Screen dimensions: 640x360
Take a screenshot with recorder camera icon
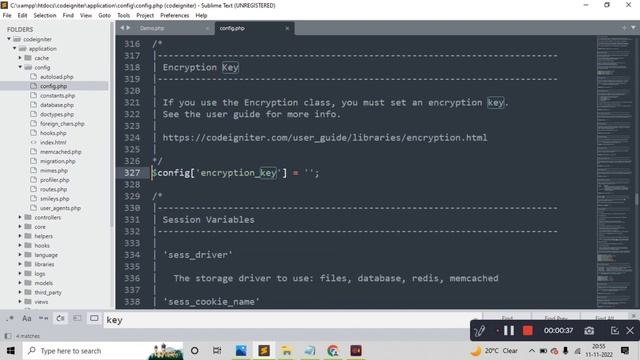(589, 331)
